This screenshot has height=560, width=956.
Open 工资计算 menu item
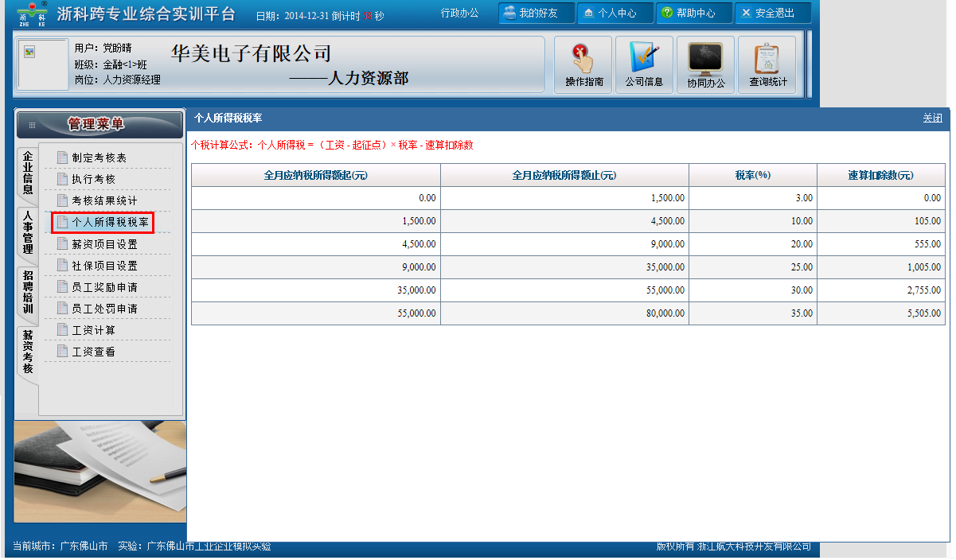[x=93, y=330]
